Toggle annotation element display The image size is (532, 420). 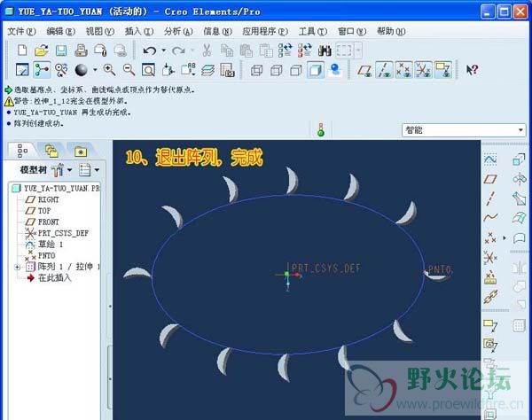[443, 70]
